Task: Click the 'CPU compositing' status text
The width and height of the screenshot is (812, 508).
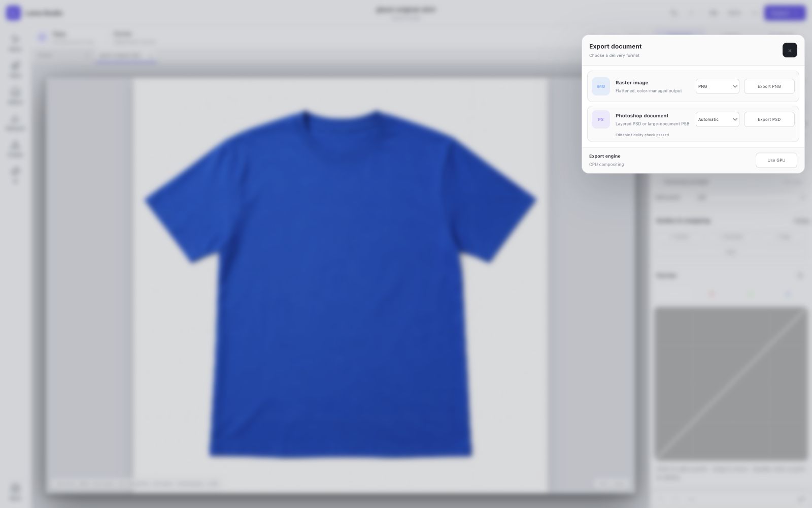Action: click(606, 165)
